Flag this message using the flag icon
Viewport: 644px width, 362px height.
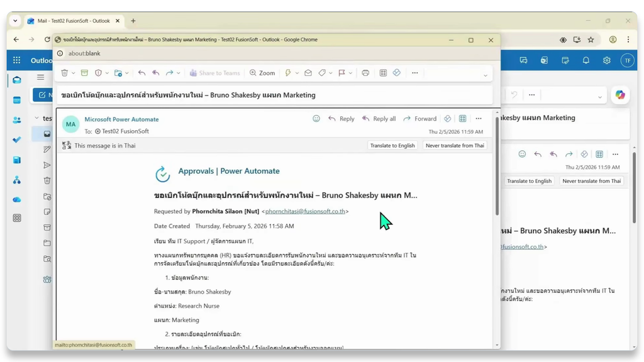coord(341,73)
